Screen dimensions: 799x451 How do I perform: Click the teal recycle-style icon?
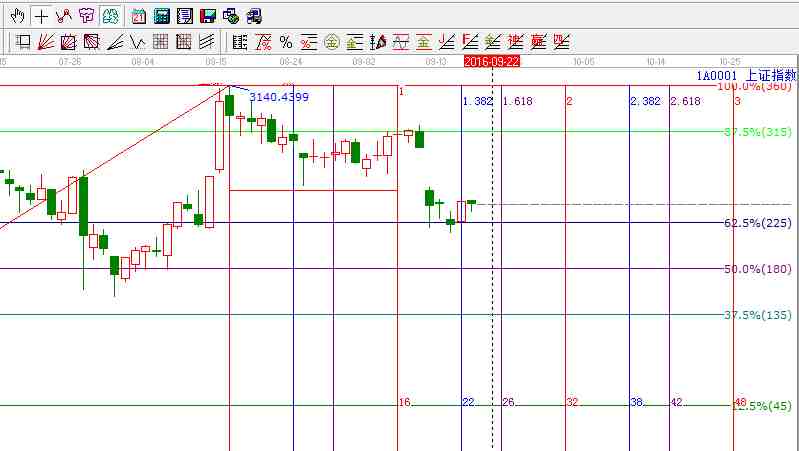click(x=111, y=16)
